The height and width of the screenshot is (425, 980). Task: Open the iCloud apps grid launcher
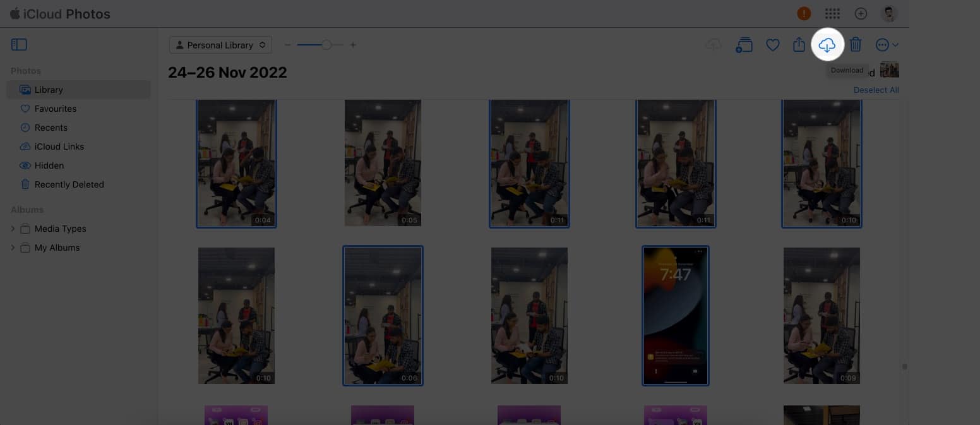[x=832, y=13]
